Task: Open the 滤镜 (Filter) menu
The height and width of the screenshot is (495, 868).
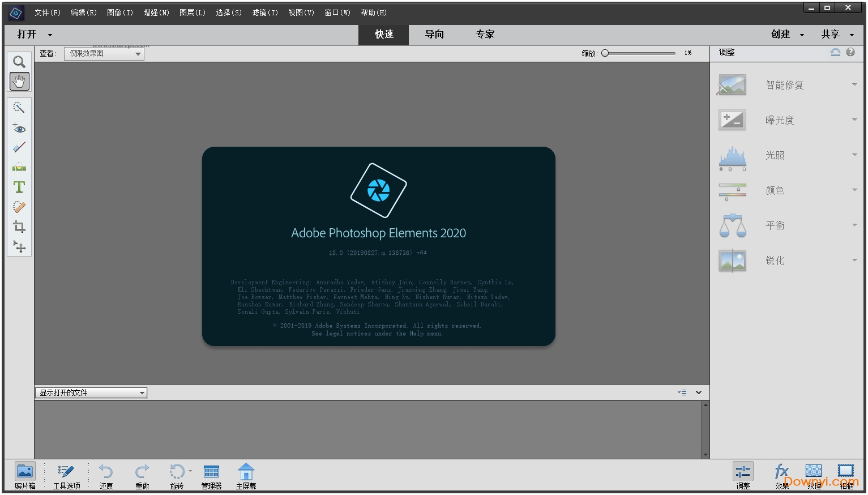Action: (264, 12)
